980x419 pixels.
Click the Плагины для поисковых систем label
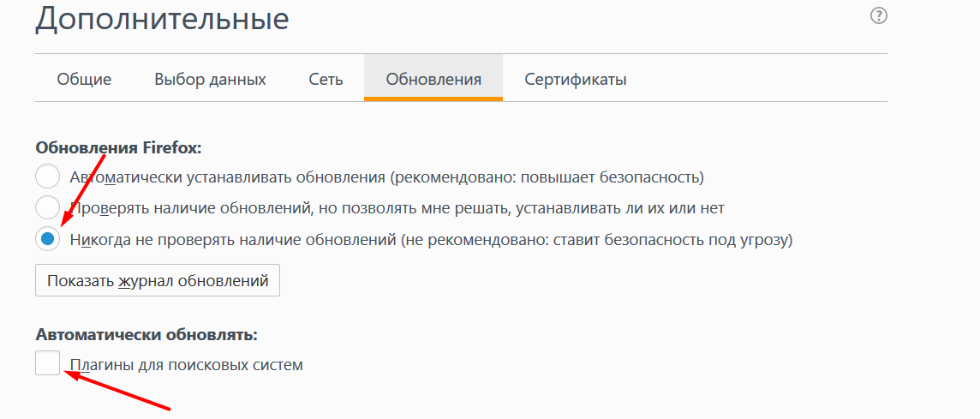pyautogui.click(x=186, y=365)
